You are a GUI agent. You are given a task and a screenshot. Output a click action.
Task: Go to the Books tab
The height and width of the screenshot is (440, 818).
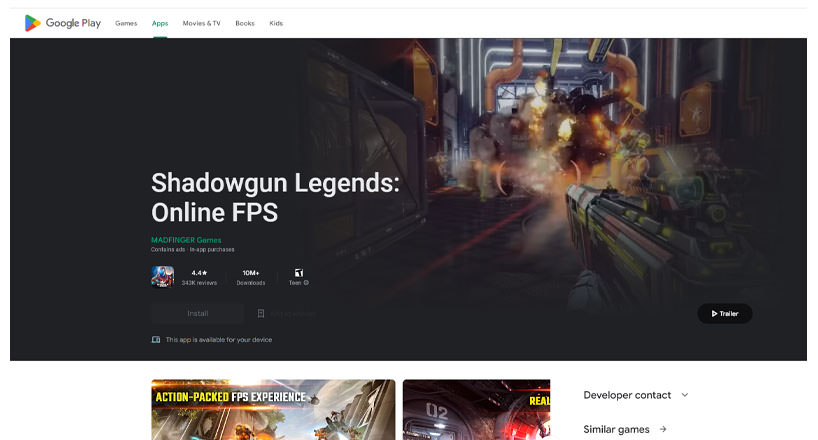click(x=245, y=23)
